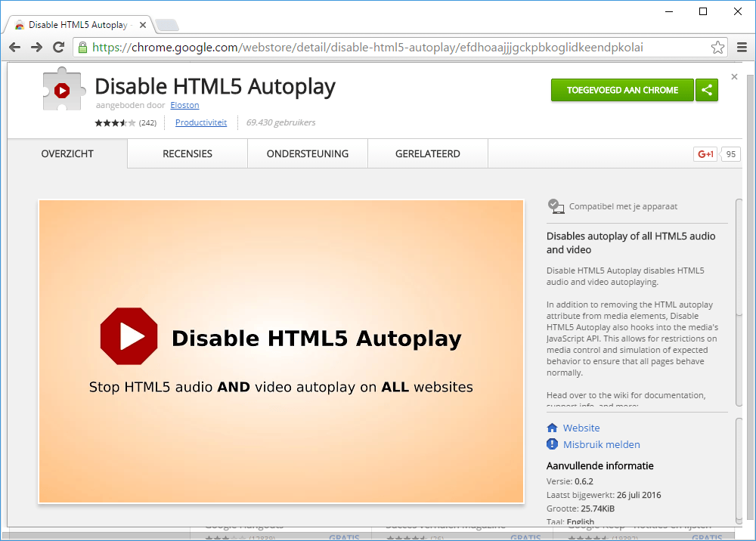
Task: Click the address bar URL
Action: click(x=368, y=47)
